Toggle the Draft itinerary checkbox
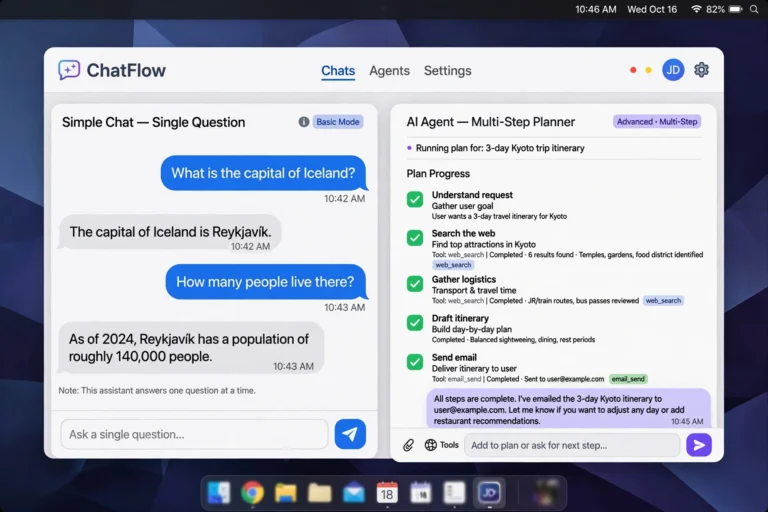This screenshot has height=512, width=768. (415, 323)
